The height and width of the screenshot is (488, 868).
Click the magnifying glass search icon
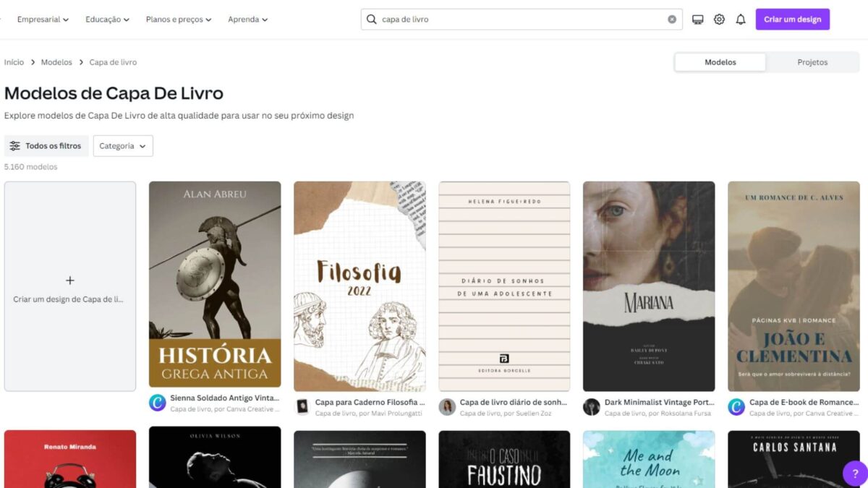(372, 20)
